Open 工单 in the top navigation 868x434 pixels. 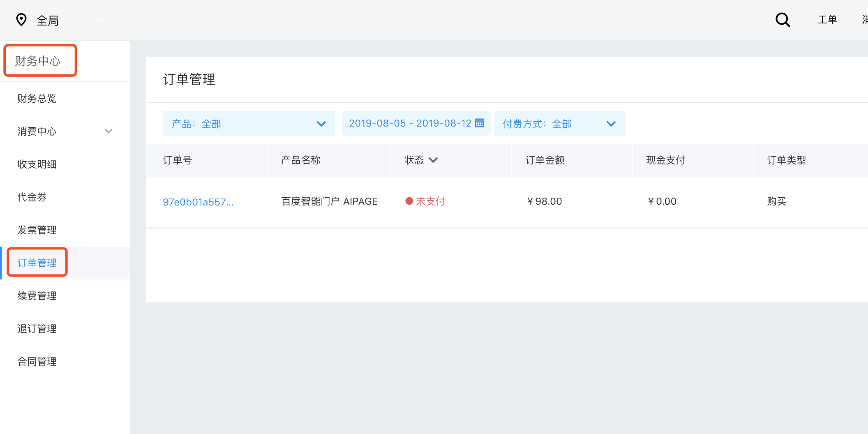point(827,19)
